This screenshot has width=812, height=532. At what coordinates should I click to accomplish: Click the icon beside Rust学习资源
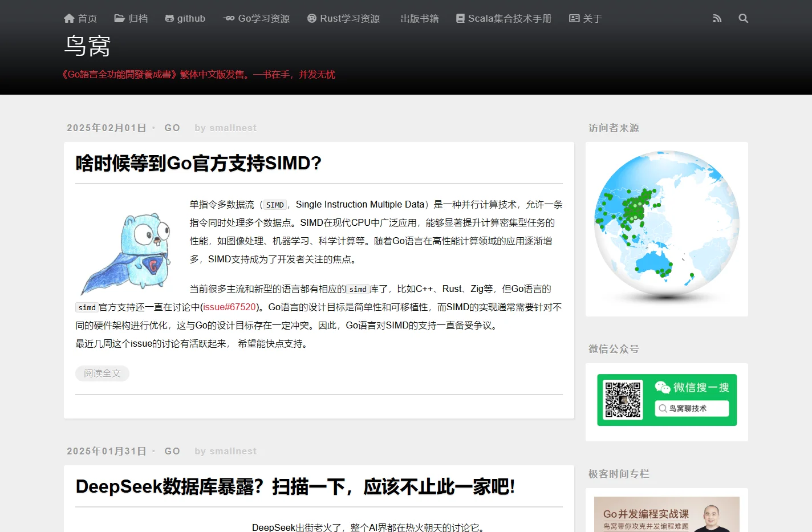[x=312, y=18]
